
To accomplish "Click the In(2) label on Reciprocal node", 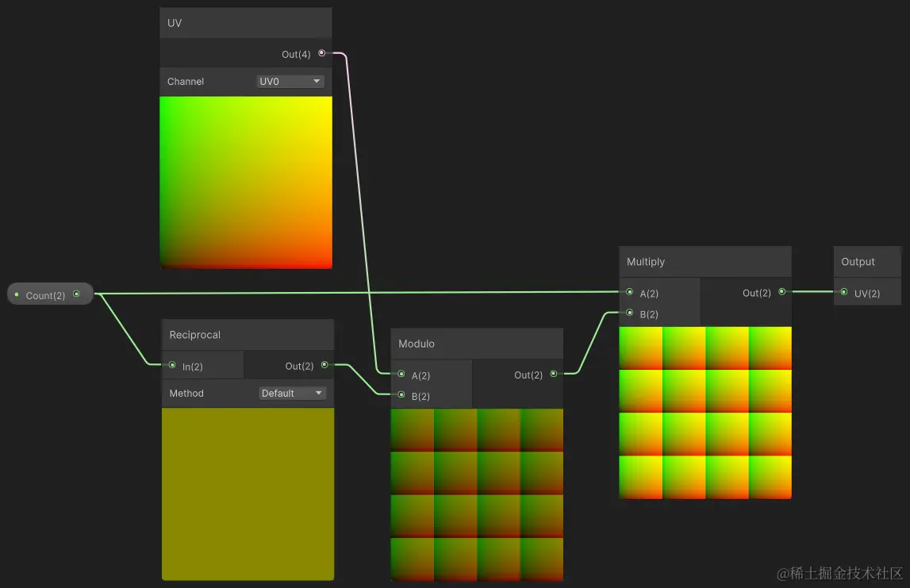I will (193, 367).
